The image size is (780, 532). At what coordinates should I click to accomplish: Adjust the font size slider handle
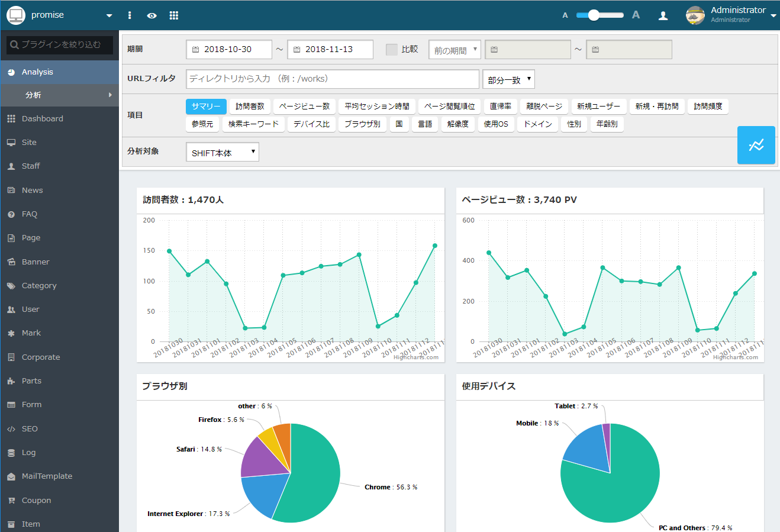click(x=594, y=15)
